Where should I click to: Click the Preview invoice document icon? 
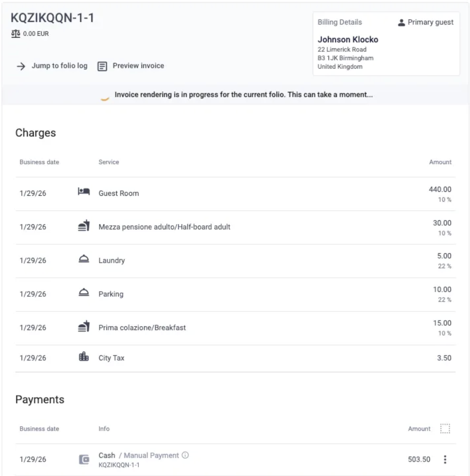click(102, 66)
